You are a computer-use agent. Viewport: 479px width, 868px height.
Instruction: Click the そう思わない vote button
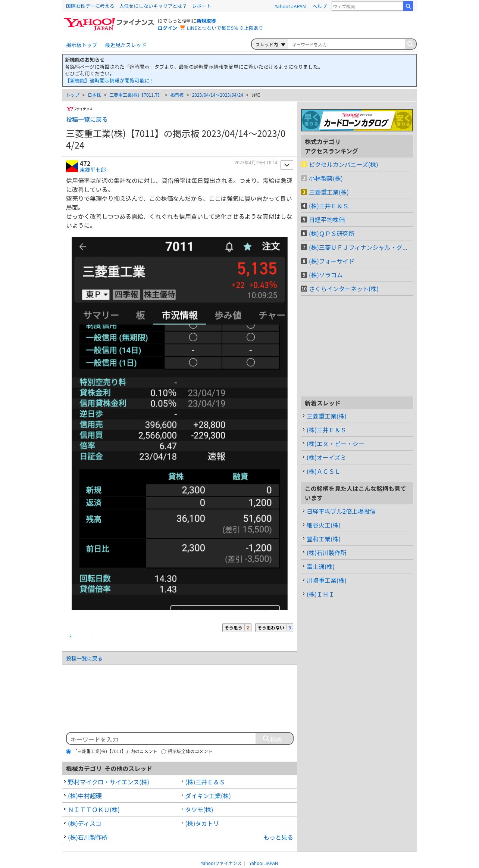click(x=274, y=628)
